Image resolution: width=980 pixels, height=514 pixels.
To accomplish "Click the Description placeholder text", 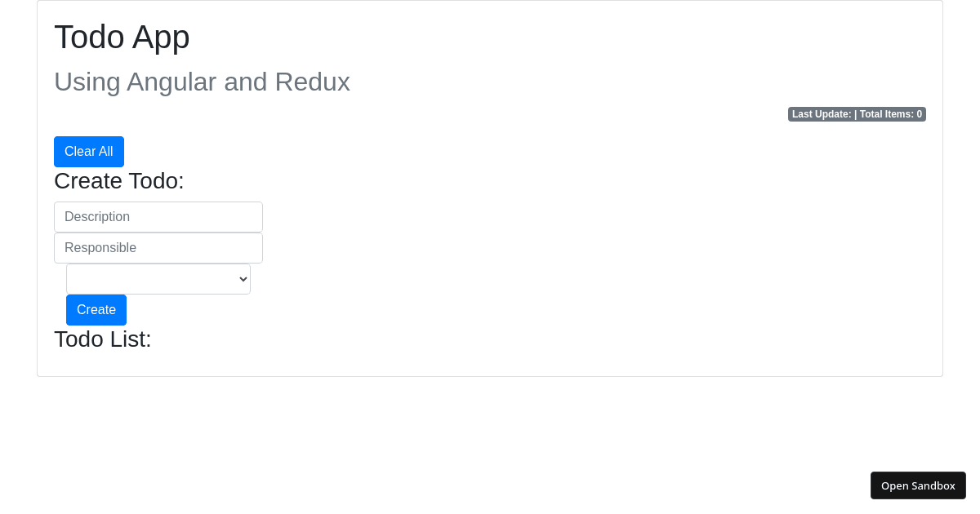I will (x=97, y=216).
